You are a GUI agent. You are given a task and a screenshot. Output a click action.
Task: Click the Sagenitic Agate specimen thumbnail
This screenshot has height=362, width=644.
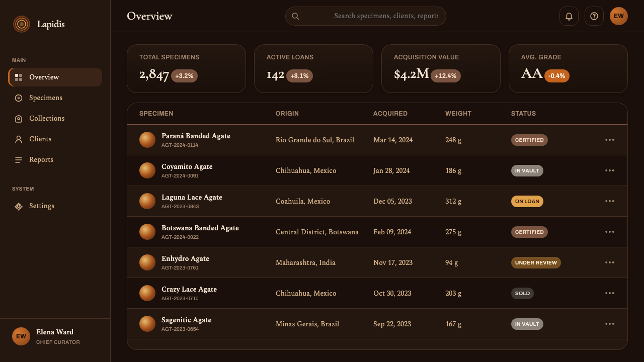coord(147,324)
